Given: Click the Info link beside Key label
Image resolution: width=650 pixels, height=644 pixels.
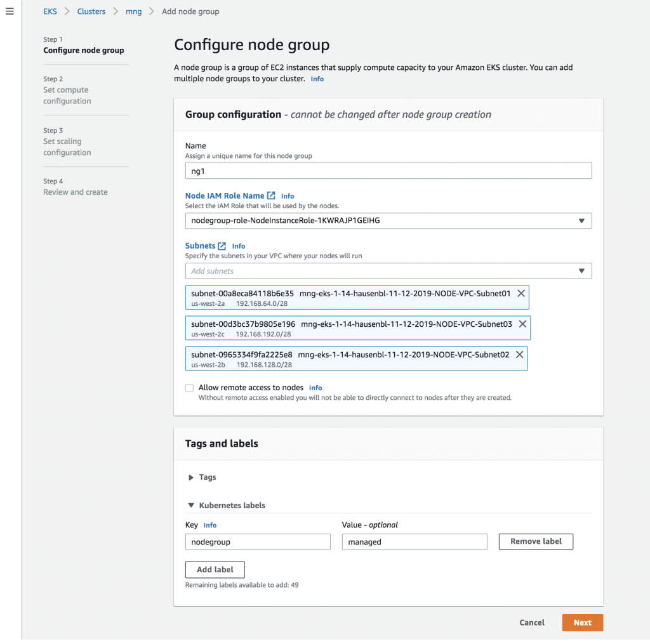Looking at the screenshot, I should click(x=210, y=525).
